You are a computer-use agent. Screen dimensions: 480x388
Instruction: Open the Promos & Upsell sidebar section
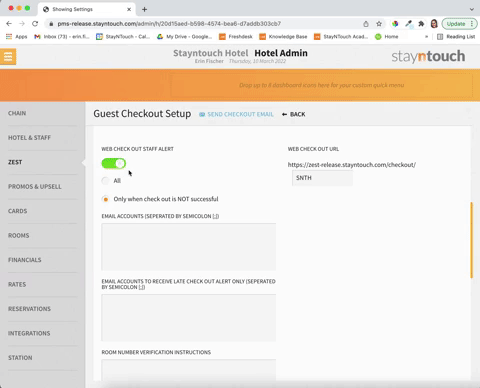pyautogui.click(x=35, y=187)
